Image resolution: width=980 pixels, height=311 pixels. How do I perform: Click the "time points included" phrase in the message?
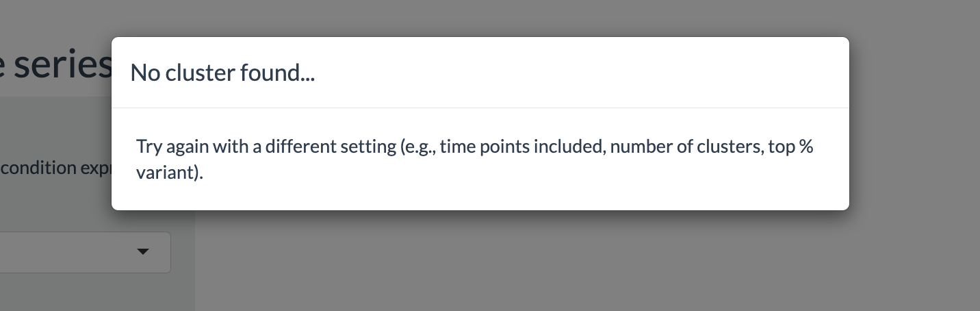tap(521, 147)
